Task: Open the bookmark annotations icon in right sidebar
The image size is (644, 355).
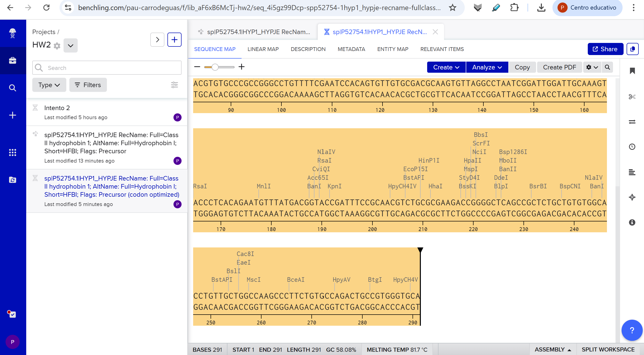Action: point(632,71)
